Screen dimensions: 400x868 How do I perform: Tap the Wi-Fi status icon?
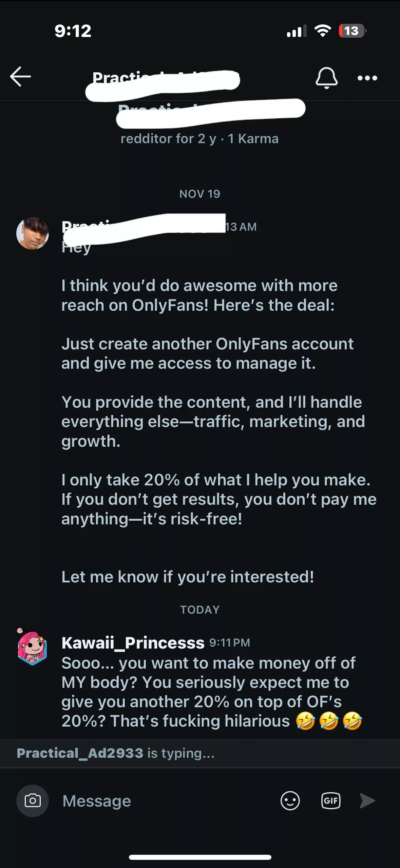pyautogui.click(x=323, y=31)
